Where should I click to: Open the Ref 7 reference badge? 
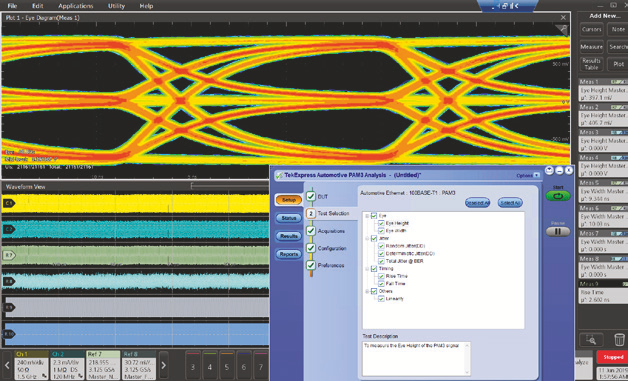click(x=103, y=365)
